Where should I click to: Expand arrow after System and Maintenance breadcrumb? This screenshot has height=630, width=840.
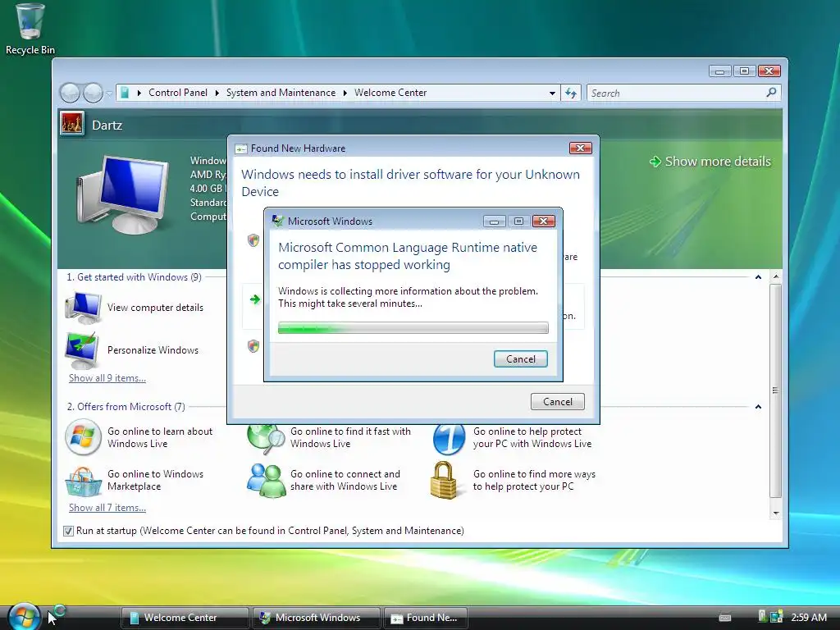tap(345, 93)
